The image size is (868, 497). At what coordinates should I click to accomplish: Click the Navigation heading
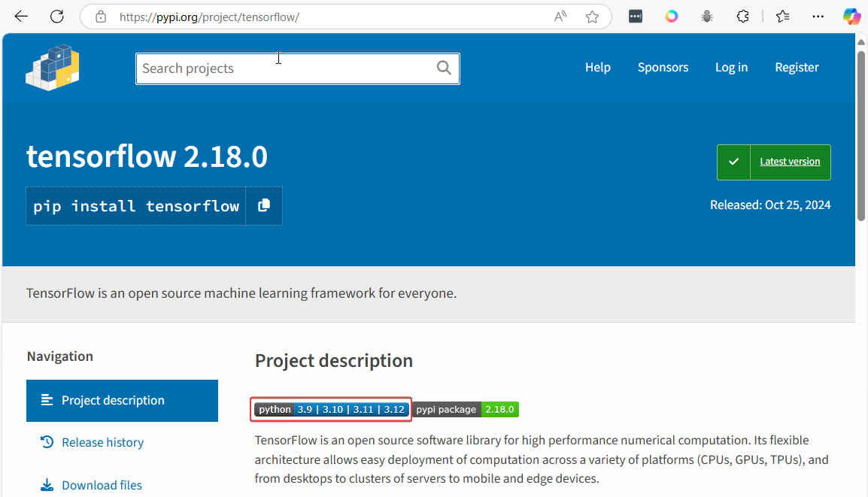[59, 356]
